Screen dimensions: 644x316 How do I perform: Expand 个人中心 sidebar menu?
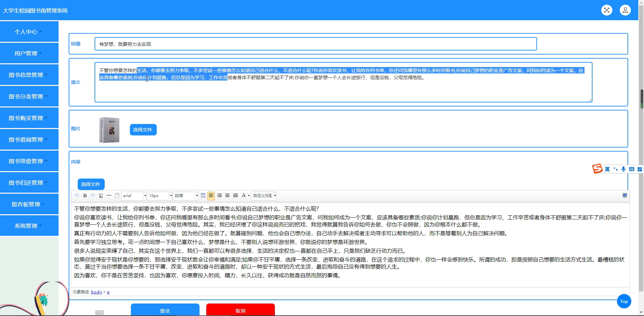click(x=29, y=32)
